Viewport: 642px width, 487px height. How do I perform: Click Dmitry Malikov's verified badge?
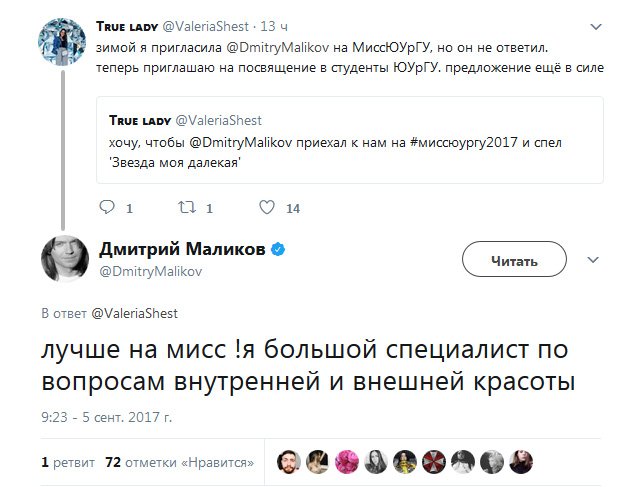pyautogui.click(x=281, y=250)
